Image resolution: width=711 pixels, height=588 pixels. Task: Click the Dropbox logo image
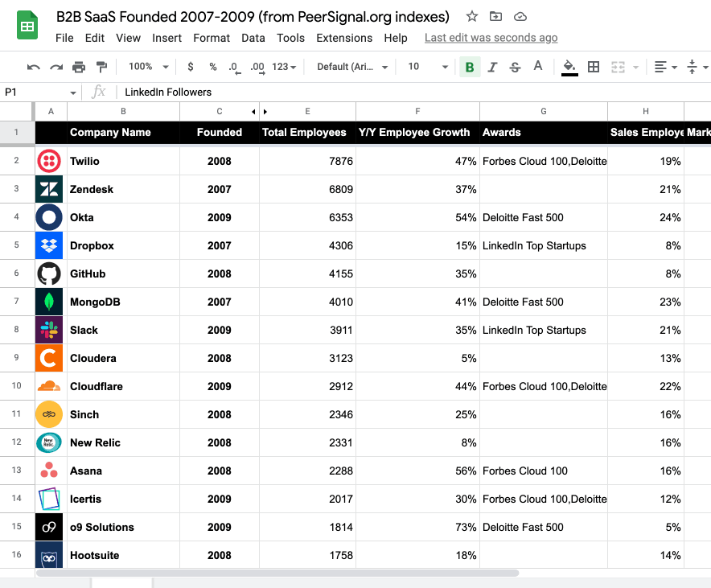[x=49, y=245]
